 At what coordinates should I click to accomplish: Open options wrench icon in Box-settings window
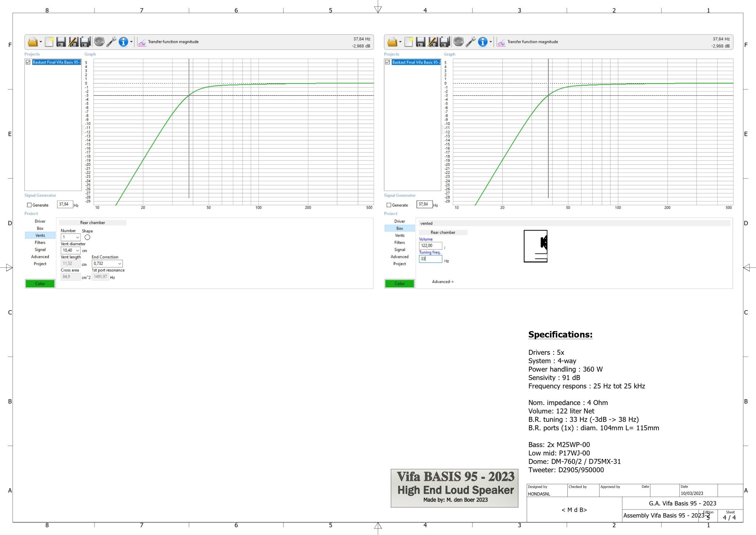coord(471,42)
